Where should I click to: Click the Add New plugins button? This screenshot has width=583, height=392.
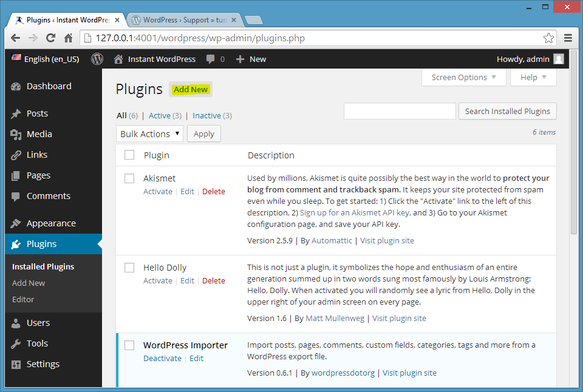tap(190, 89)
